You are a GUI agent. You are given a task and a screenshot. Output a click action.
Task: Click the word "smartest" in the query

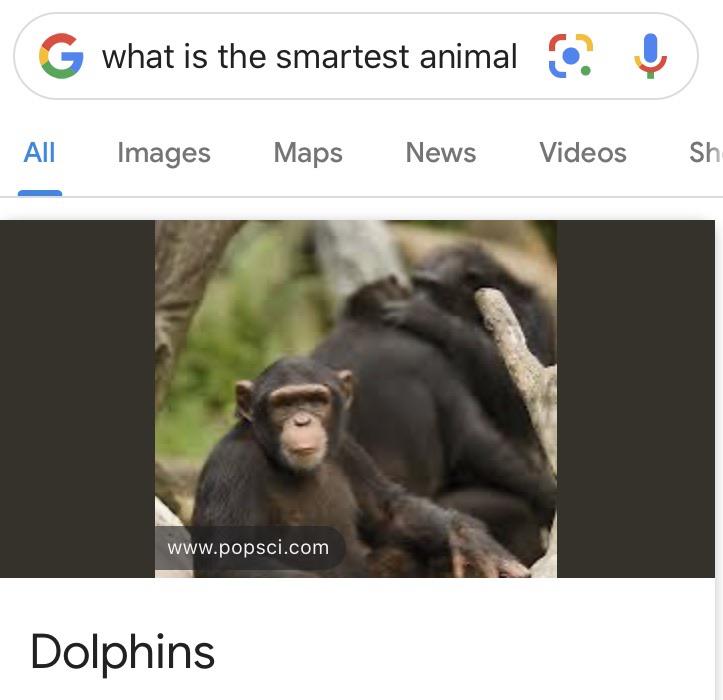(x=342, y=57)
